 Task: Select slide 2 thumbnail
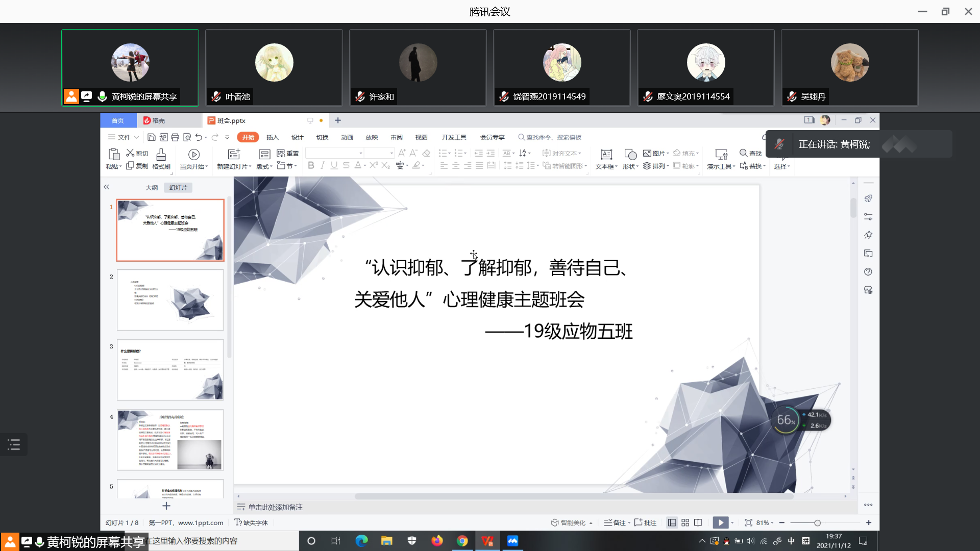pos(170,300)
